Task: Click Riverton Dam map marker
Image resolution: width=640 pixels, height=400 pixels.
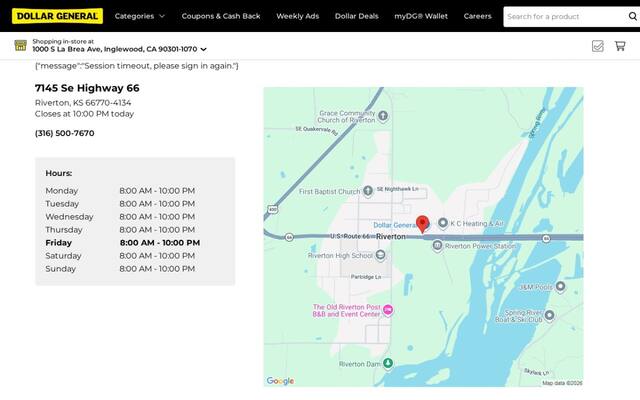Action: tap(388, 363)
